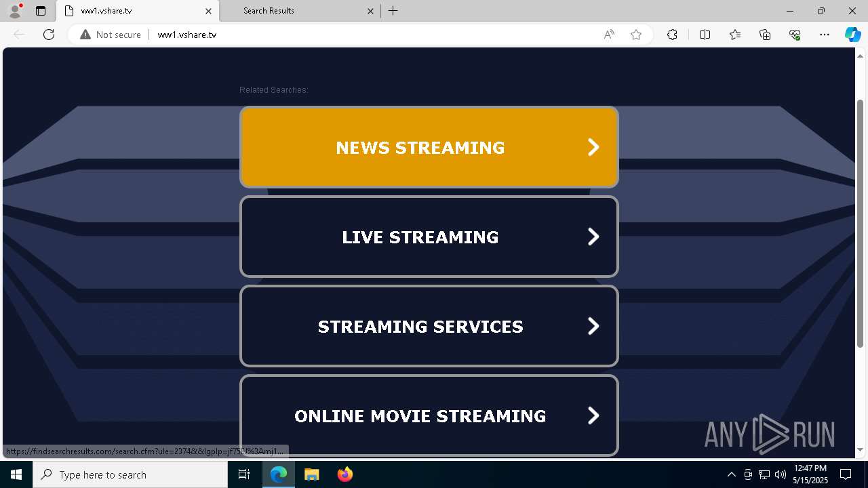
Task: Open the notification center icon
Action: (846, 474)
